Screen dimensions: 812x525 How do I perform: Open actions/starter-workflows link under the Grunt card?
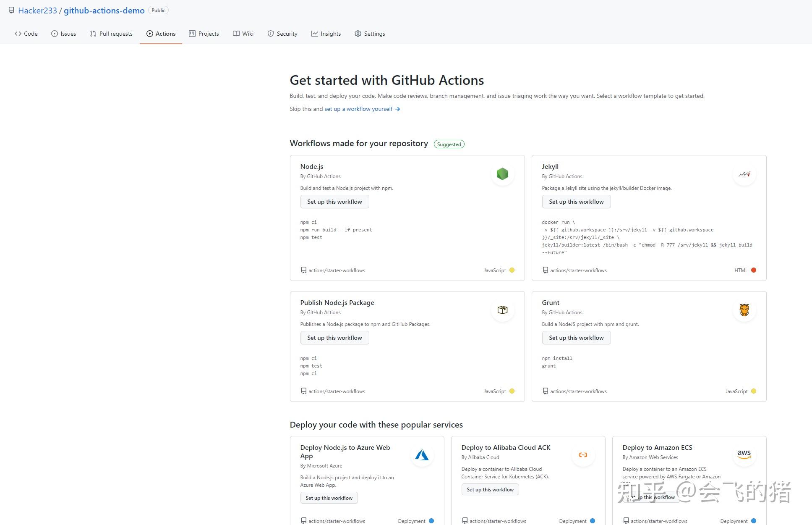(x=578, y=391)
